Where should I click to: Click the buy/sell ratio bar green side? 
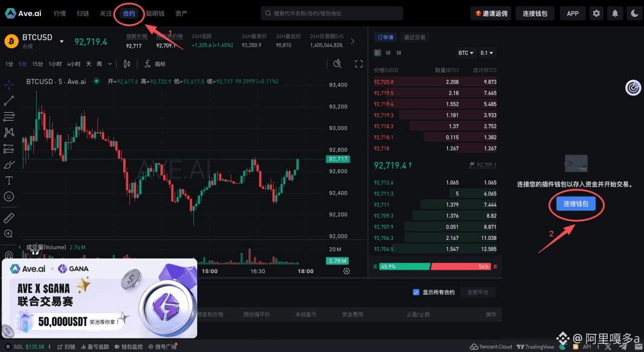tap(405, 267)
